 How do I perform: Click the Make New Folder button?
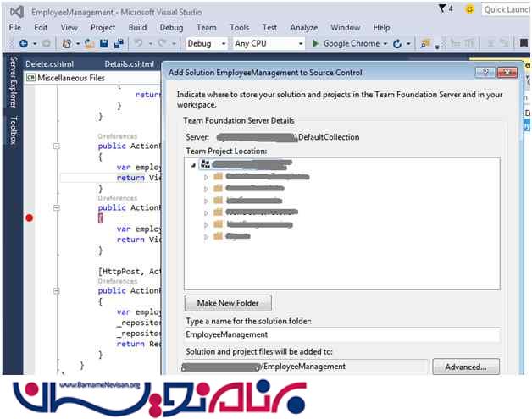pos(228,303)
